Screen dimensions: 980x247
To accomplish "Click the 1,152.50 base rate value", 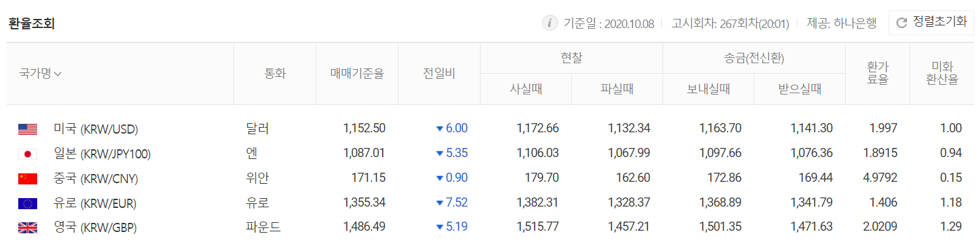I will pos(364,129).
